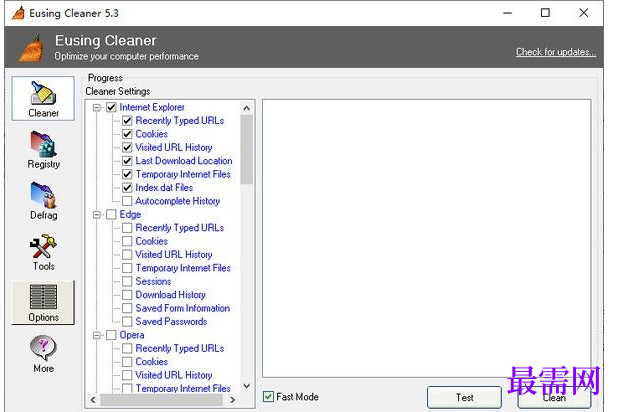The height and width of the screenshot is (412, 619).
Task: Uncheck Cookies under Internet Explorer
Action: pos(127,134)
